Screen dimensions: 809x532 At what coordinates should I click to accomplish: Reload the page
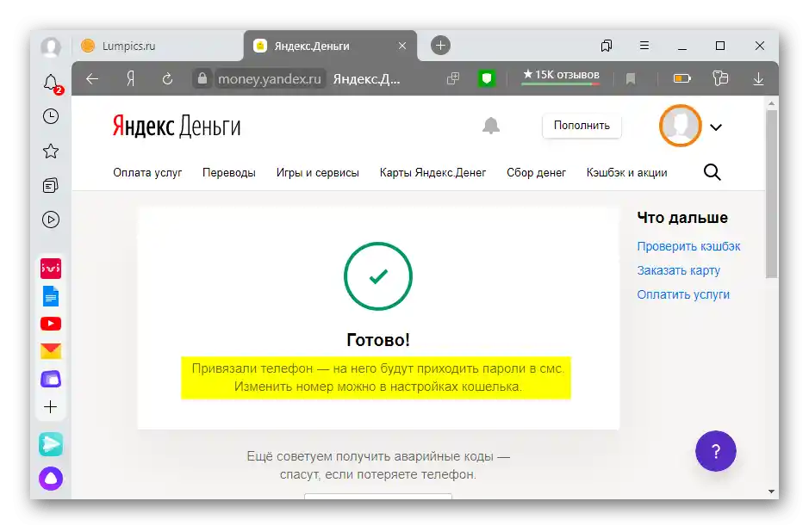point(167,79)
